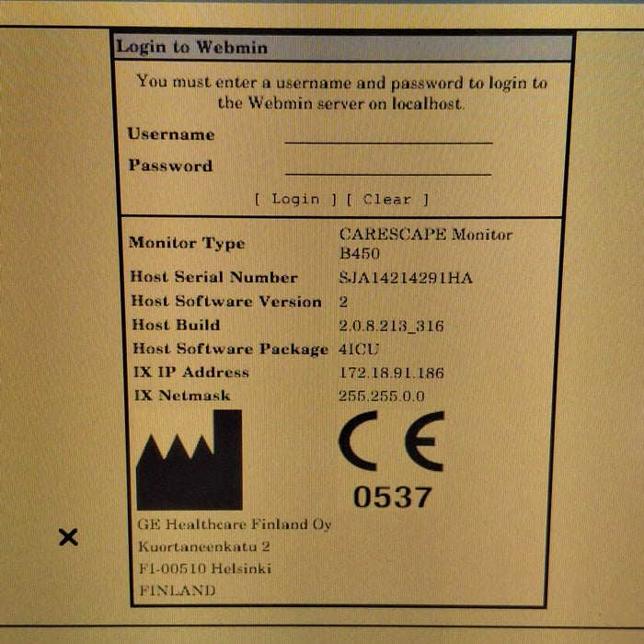This screenshot has width=644, height=644.
Task: Click the 'Kuortaneenkatu 2' address line
Action: click(204, 546)
